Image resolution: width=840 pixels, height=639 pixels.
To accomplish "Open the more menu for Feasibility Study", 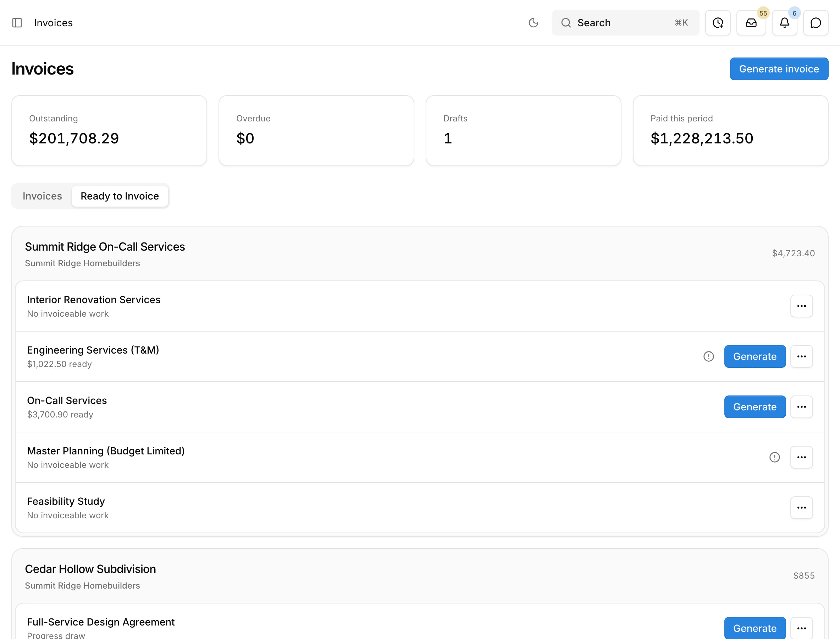I will [x=801, y=507].
